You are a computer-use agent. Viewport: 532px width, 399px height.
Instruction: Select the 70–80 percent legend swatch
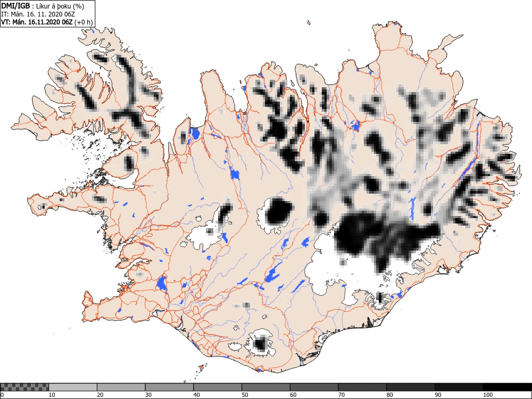pyautogui.click(x=362, y=387)
